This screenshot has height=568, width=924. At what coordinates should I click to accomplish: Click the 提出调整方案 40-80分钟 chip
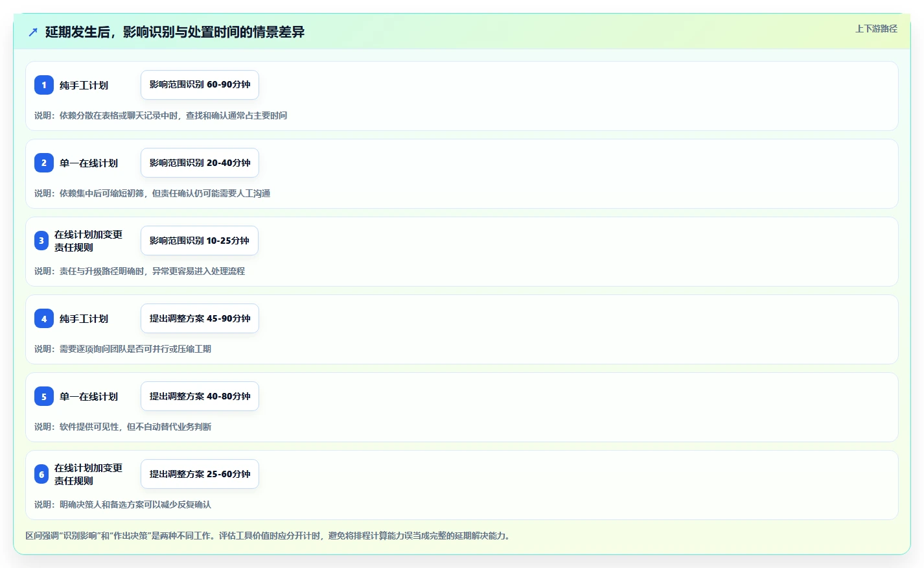[200, 396]
